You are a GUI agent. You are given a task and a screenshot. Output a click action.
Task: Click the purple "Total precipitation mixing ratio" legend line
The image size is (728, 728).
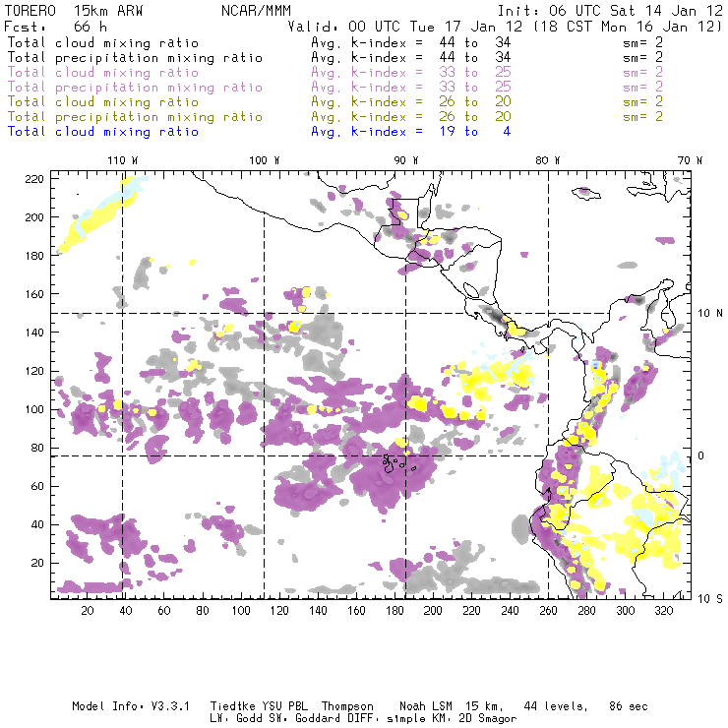coord(135,88)
